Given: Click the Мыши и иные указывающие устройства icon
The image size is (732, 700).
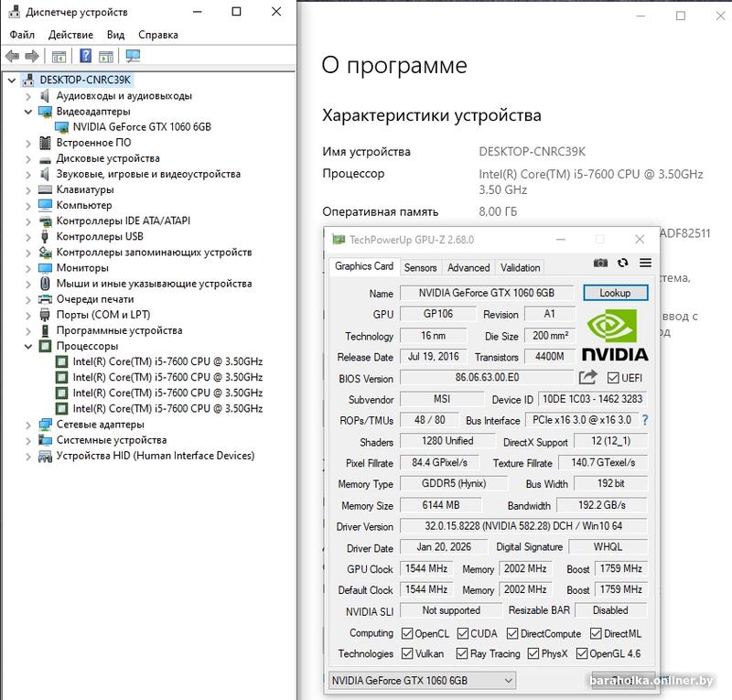Looking at the screenshot, I should pos(45,284).
